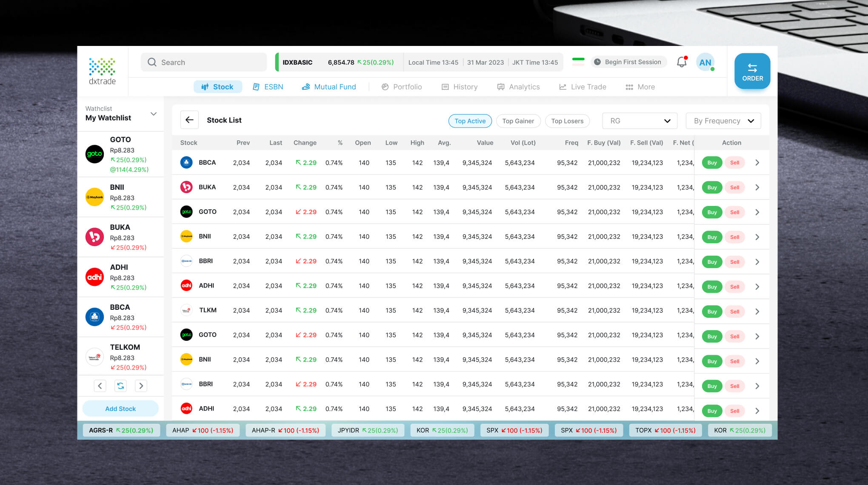The width and height of the screenshot is (868, 485).
Task: Open the RG board dropdown
Action: click(x=640, y=121)
